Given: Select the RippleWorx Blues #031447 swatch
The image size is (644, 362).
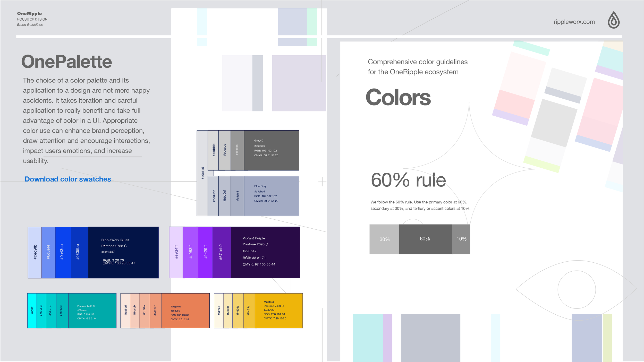Looking at the screenshot, I should (x=123, y=252).
